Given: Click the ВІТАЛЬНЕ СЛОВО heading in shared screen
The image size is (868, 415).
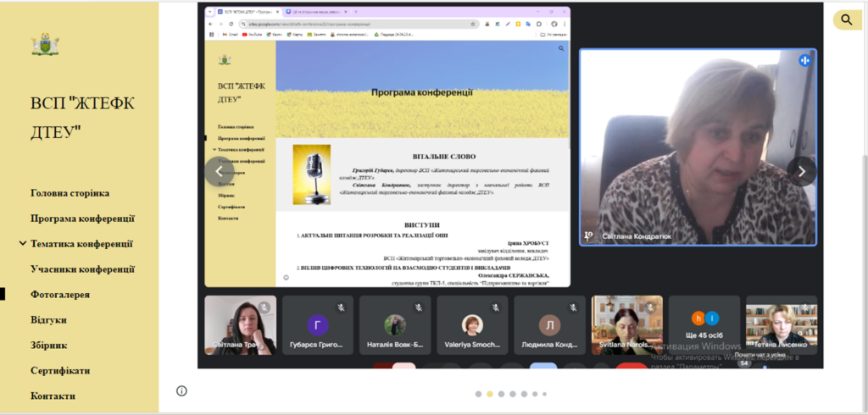Looking at the screenshot, I should pos(444,157).
